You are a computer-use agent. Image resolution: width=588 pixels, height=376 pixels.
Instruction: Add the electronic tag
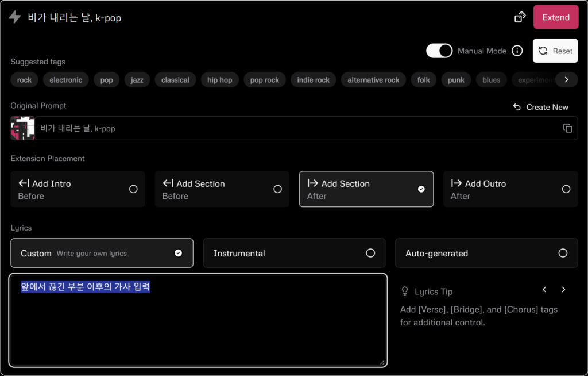coord(66,80)
